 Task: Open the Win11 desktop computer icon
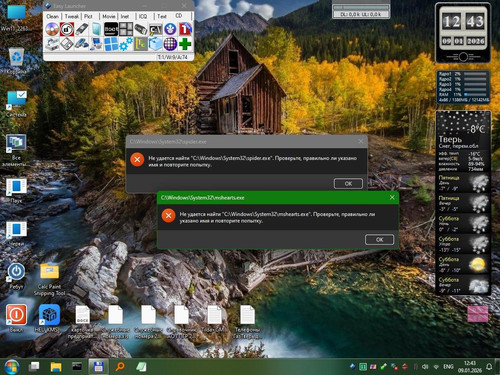coord(16,17)
